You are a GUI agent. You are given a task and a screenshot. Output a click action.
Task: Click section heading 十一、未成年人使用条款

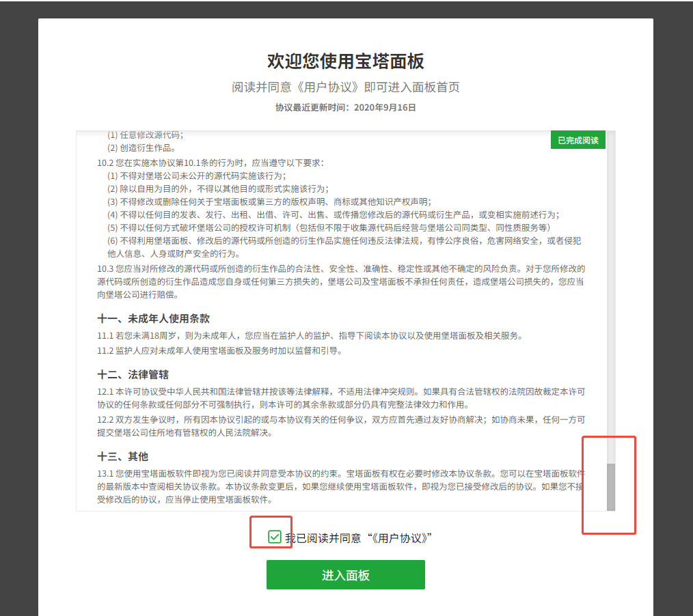coord(153,318)
